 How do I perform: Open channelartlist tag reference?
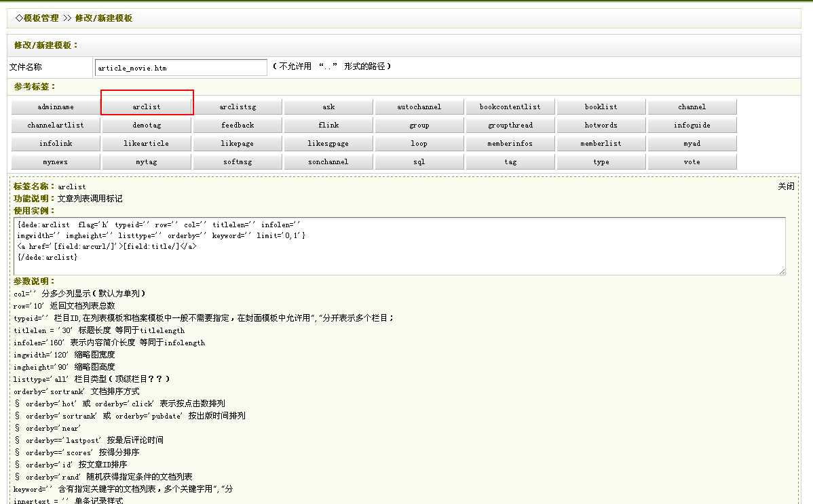[56, 125]
